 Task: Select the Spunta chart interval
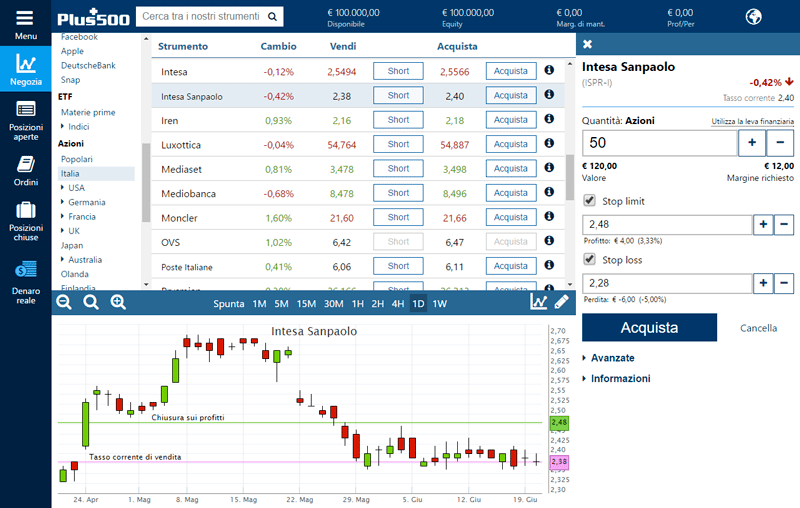pyautogui.click(x=229, y=304)
